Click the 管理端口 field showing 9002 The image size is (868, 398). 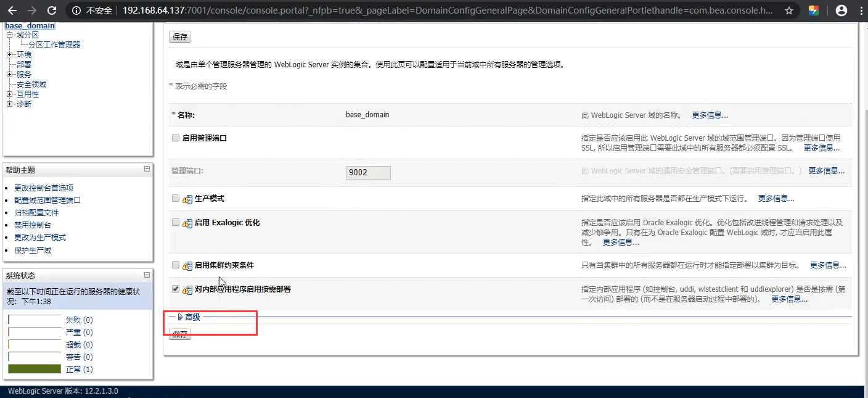click(x=369, y=172)
